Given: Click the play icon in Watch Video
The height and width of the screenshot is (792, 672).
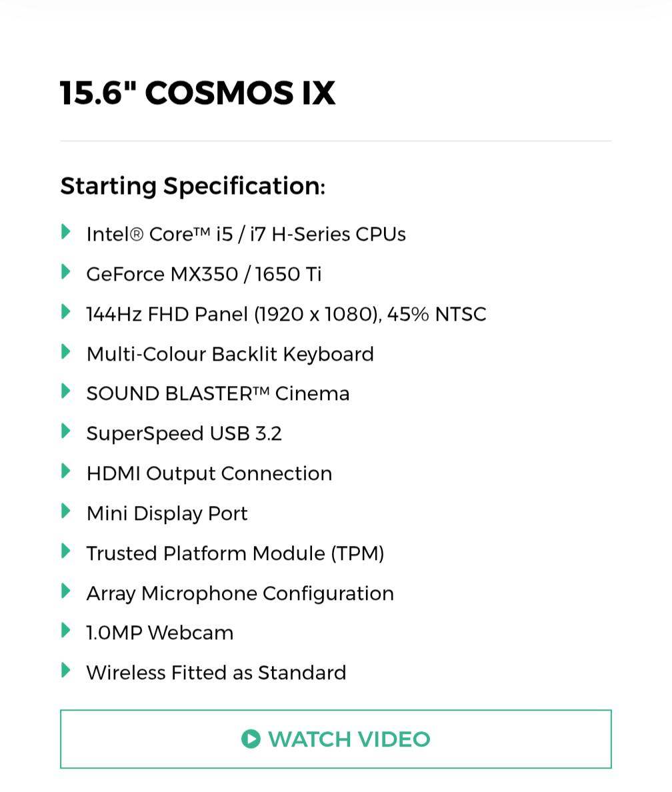Looking at the screenshot, I should [x=251, y=739].
